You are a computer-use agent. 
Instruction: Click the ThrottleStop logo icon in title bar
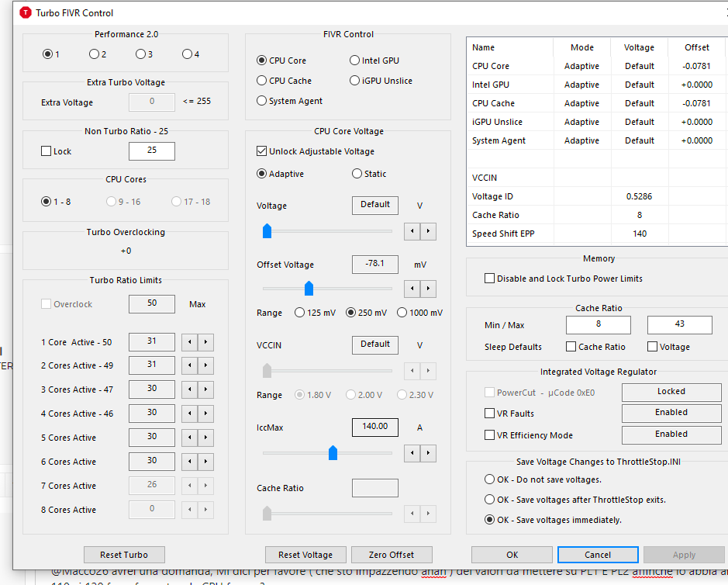(25, 12)
